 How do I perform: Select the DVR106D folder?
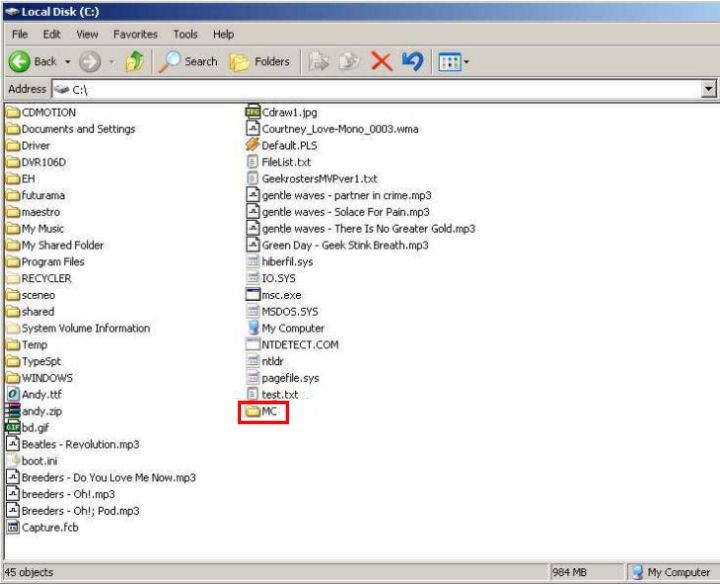point(36,162)
